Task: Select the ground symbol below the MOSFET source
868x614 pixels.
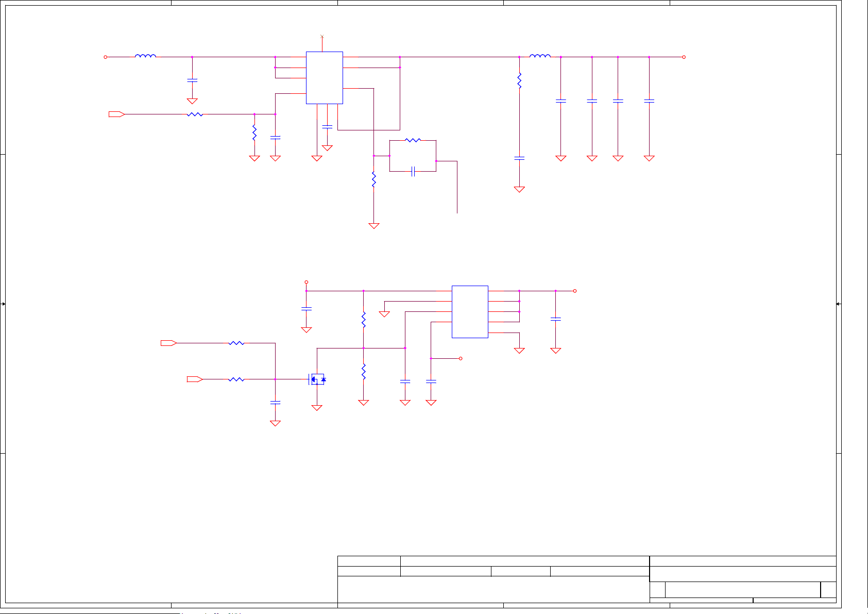Action: pyautogui.click(x=317, y=408)
